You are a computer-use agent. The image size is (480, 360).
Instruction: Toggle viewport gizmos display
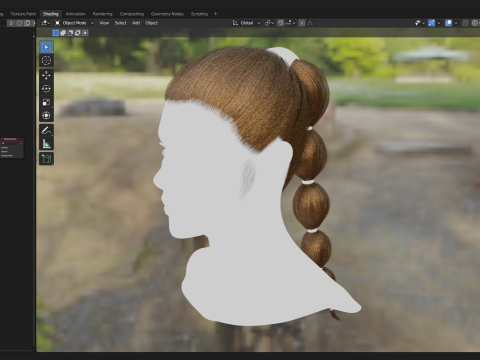[x=431, y=23]
